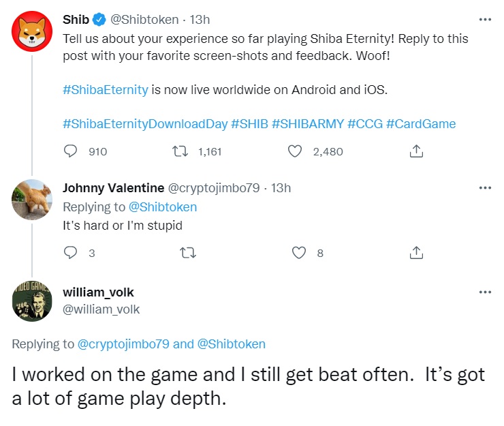The height and width of the screenshot is (426, 504).
Task: Share the Shib tweet
Action: click(x=417, y=151)
